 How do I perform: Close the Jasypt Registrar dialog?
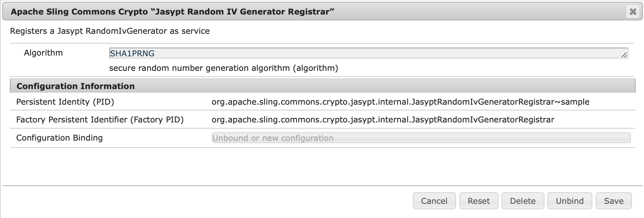coord(633,12)
